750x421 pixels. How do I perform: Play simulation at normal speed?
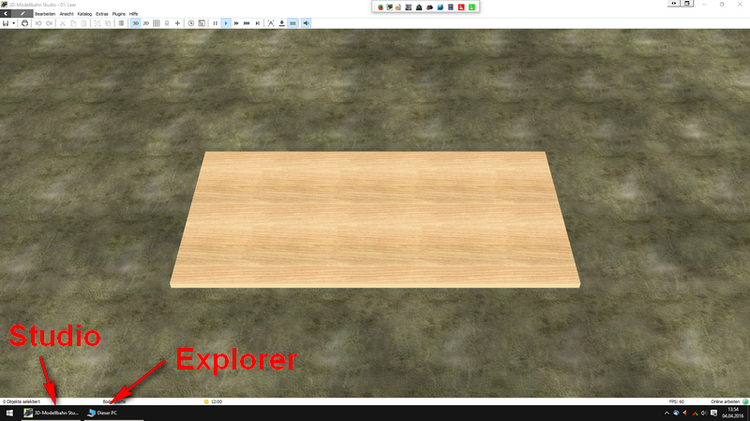[226, 23]
